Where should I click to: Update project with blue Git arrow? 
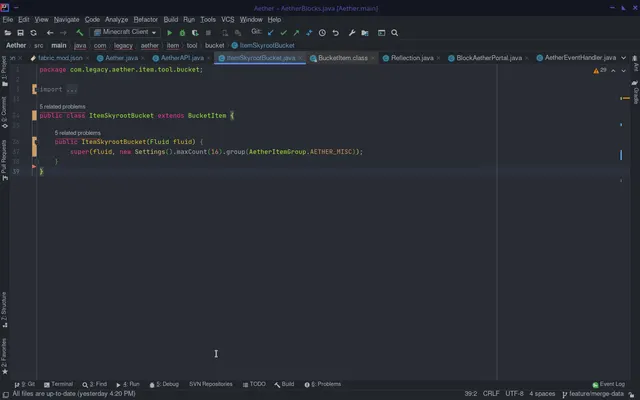(270, 33)
